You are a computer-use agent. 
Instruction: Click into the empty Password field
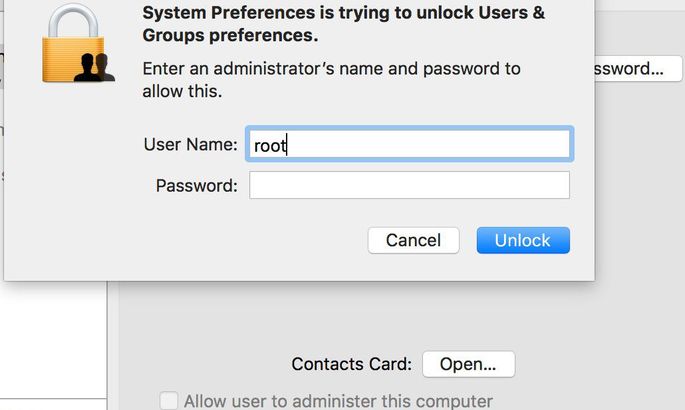point(409,185)
